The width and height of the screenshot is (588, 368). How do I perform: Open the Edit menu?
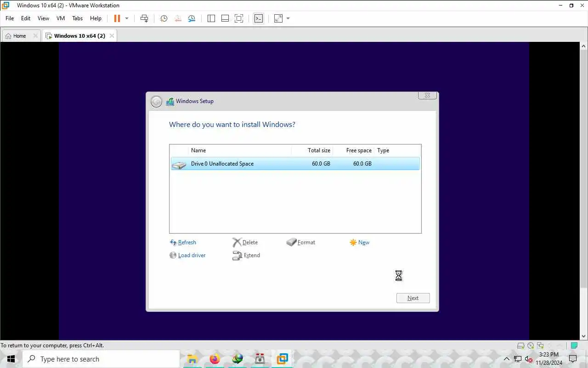click(26, 18)
